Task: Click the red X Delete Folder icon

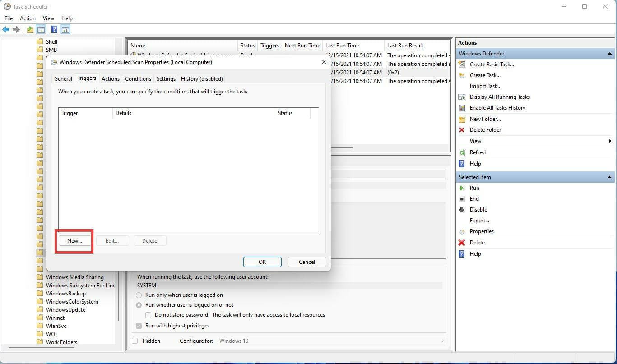Action: click(462, 130)
